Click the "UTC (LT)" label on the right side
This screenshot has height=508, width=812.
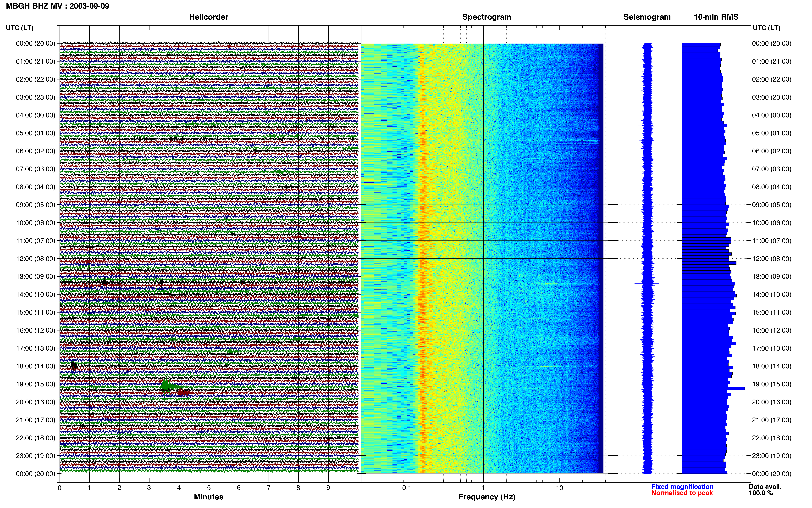[766, 28]
